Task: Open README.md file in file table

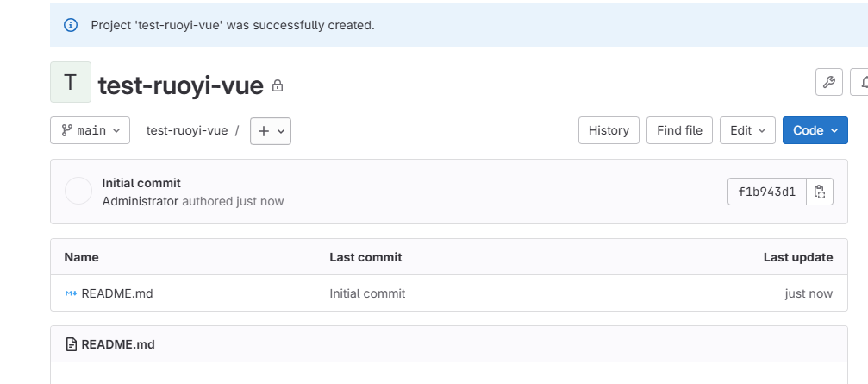Action: coord(117,293)
